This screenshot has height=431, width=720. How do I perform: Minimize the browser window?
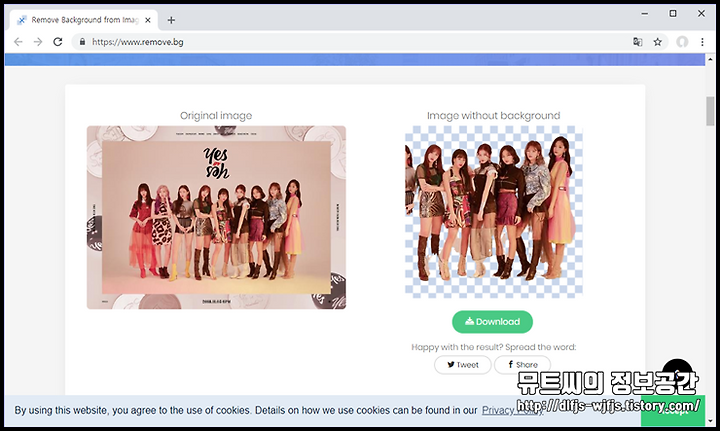point(645,14)
